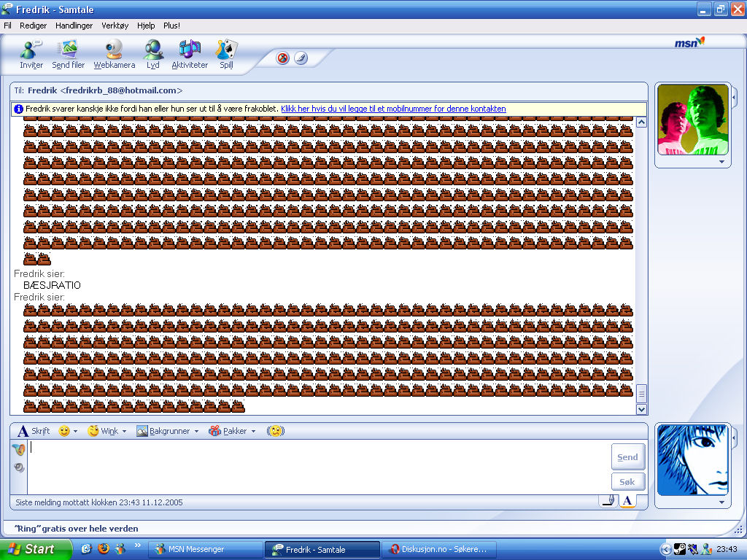747x560 pixels.
Task: Click the info icon in the notification bar
Action: coord(18,109)
